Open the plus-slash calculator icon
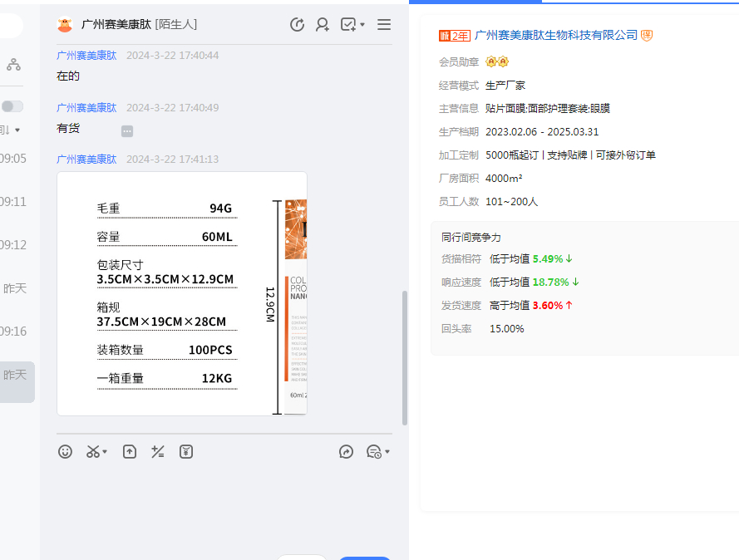This screenshot has height=560, width=739. [158, 451]
